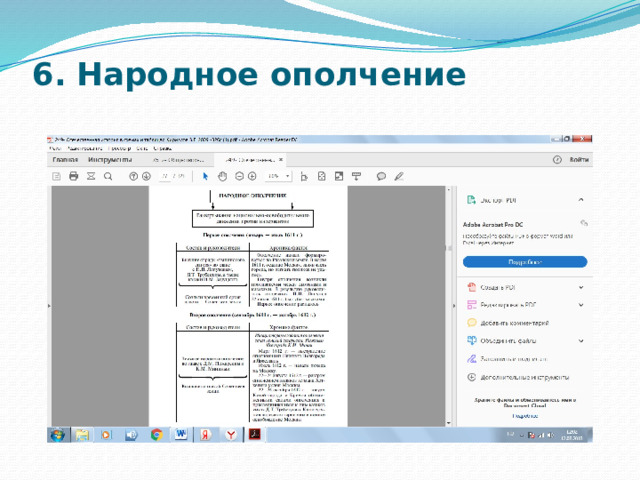Open the media player taskbar icon
This screenshot has width=640, height=480.
pyautogui.click(x=106, y=435)
